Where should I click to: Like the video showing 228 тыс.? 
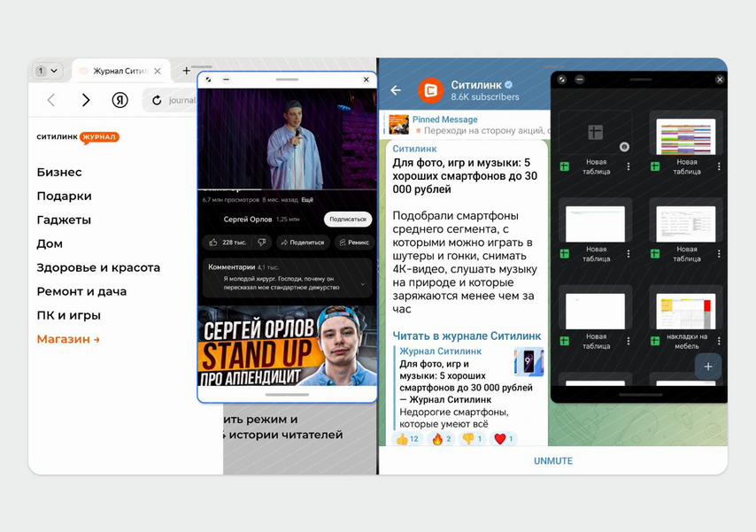[x=228, y=243]
